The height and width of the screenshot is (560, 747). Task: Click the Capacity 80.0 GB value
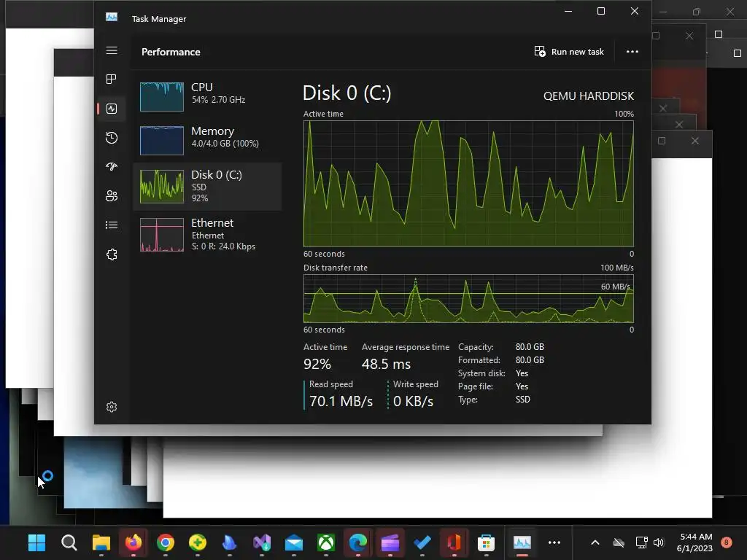[530, 347]
